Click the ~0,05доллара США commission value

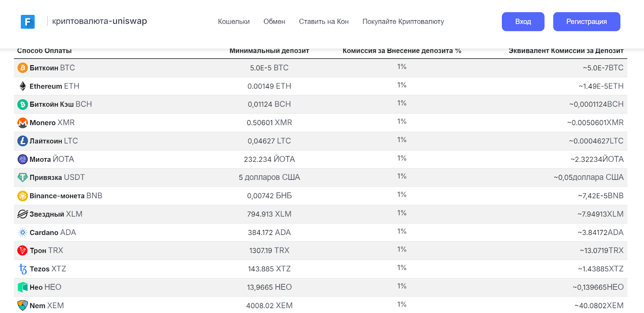(588, 177)
